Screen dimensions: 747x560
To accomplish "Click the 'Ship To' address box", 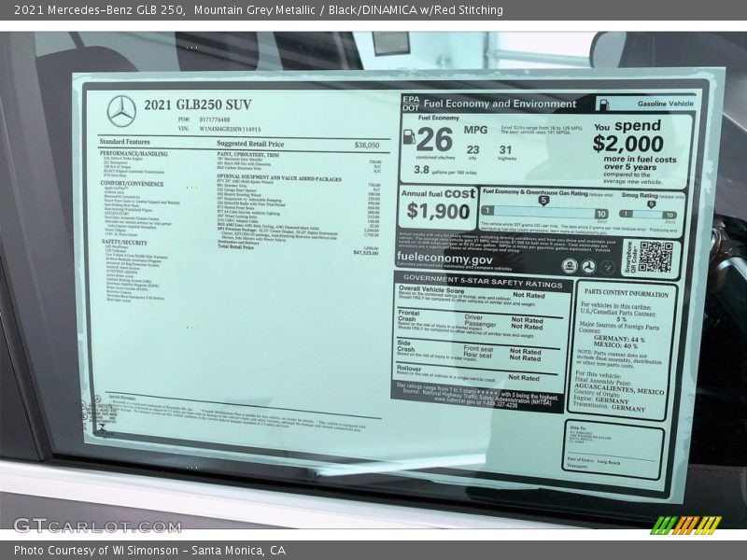I will 613,449.
